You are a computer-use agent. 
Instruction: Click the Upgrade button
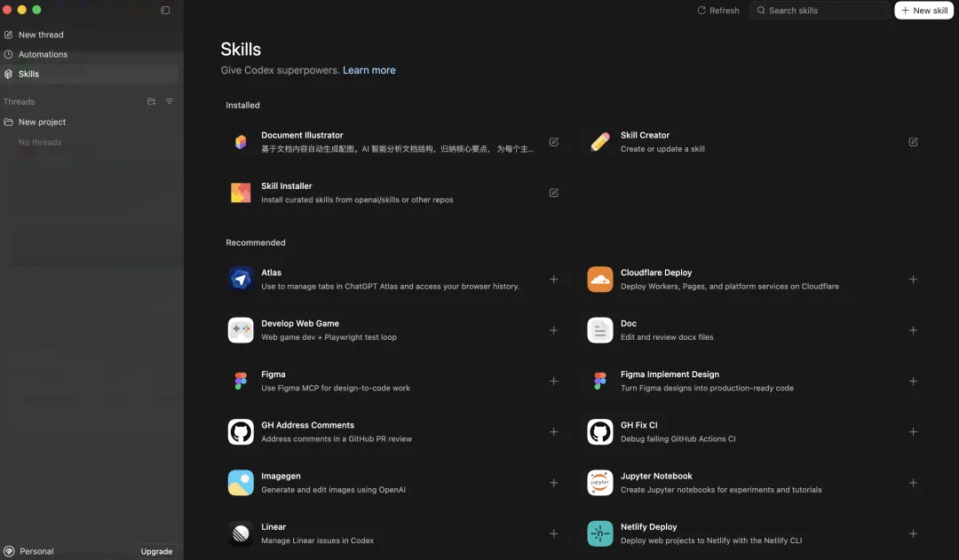pos(156,551)
